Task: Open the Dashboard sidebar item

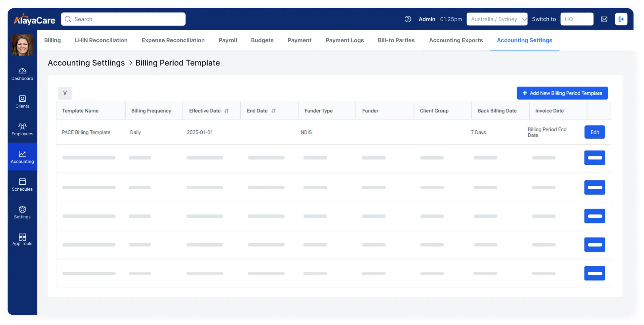Action: pos(22,74)
